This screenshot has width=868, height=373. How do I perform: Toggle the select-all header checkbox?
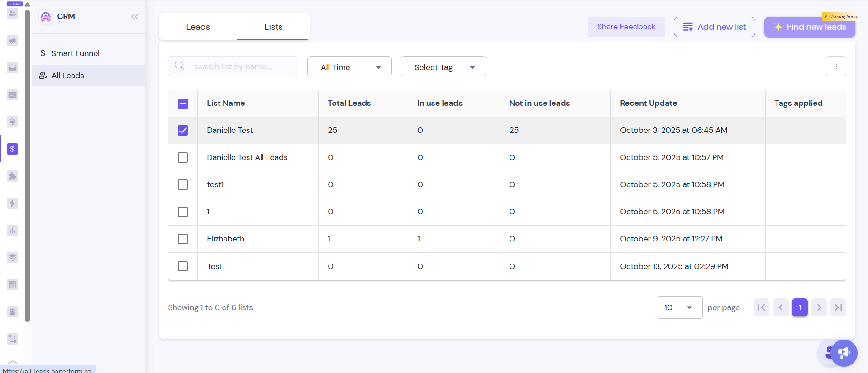183,104
